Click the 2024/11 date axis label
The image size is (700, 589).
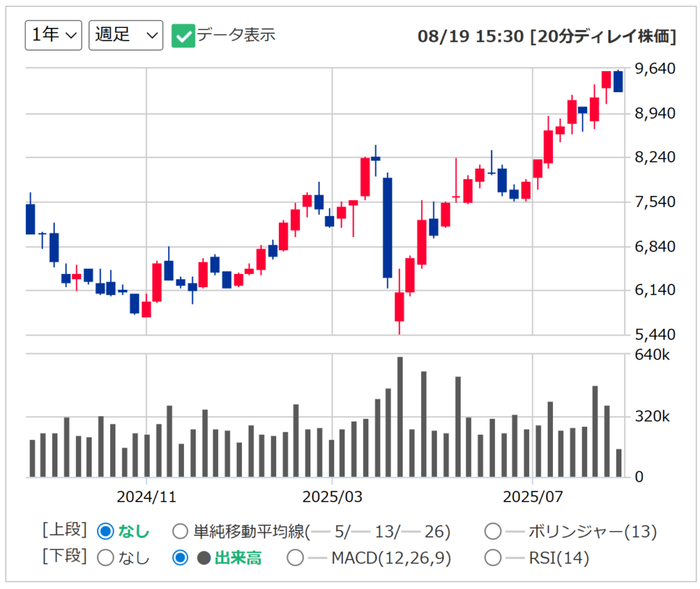(146, 497)
